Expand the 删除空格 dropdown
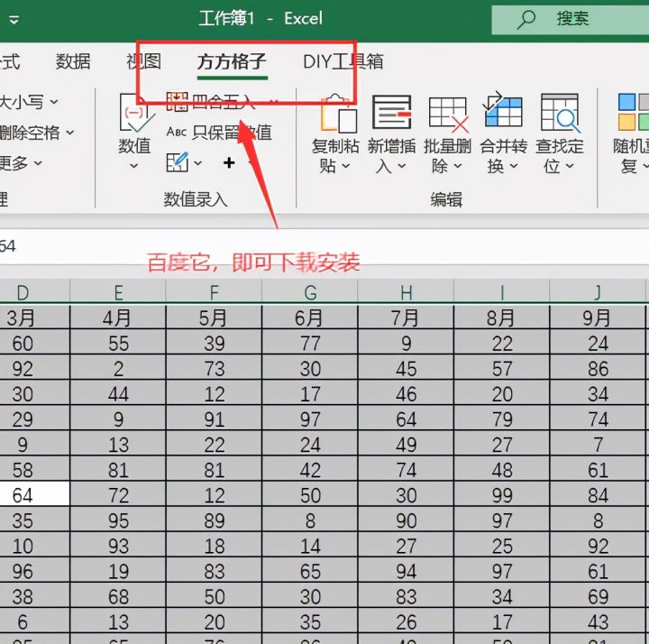 pyautogui.click(x=70, y=133)
